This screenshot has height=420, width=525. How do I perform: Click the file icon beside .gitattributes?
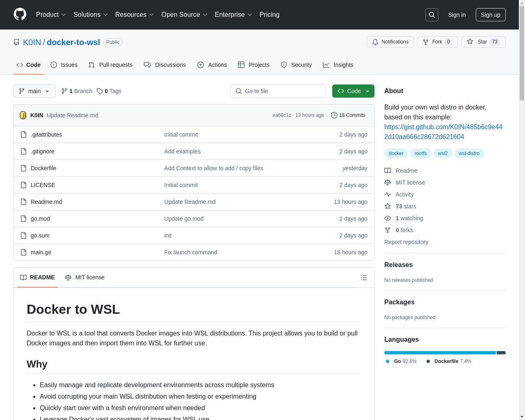pyautogui.click(x=23, y=135)
